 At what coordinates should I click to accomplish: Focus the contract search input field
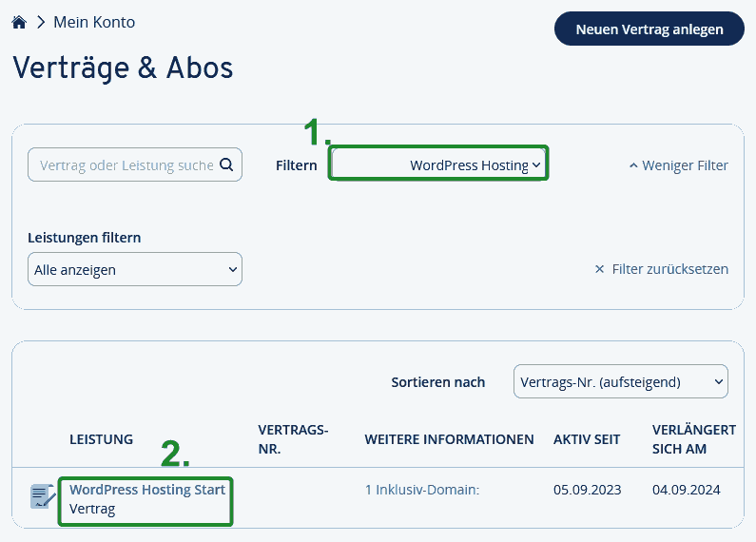(x=124, y=165)
